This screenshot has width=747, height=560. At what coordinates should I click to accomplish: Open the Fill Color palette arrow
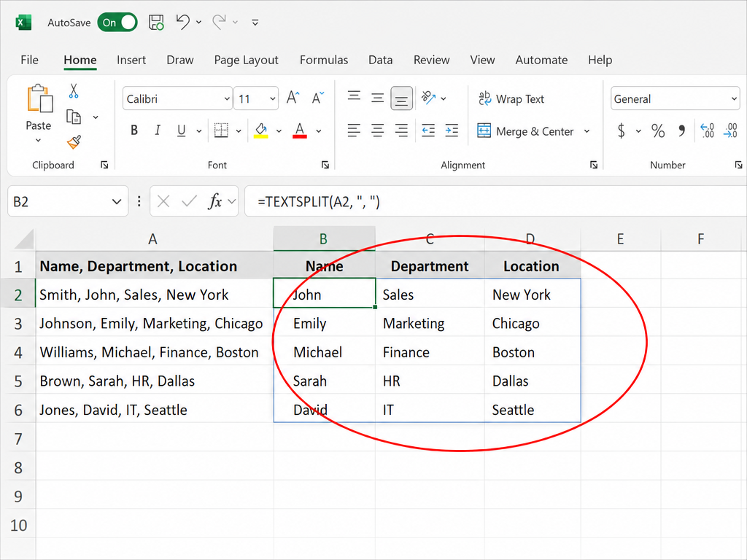pos(279,131)
